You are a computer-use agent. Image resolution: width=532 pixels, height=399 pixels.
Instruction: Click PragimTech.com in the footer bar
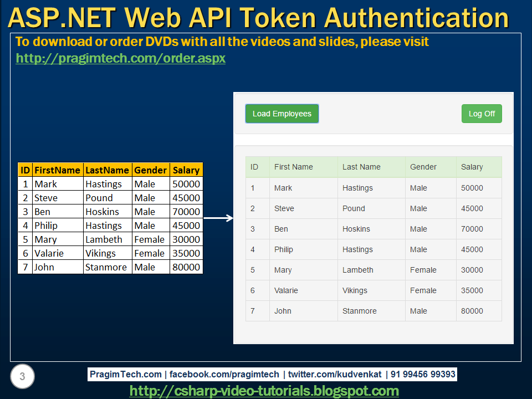126,374
